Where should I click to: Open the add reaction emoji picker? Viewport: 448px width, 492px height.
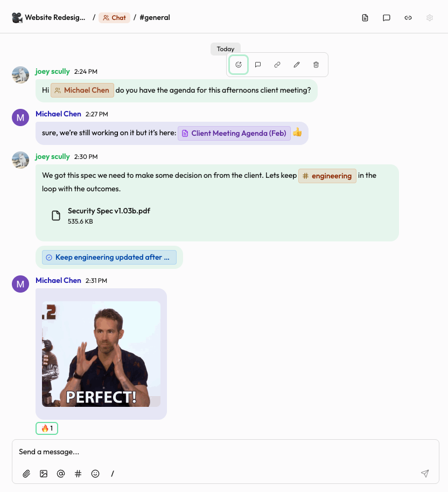point(239,64)
